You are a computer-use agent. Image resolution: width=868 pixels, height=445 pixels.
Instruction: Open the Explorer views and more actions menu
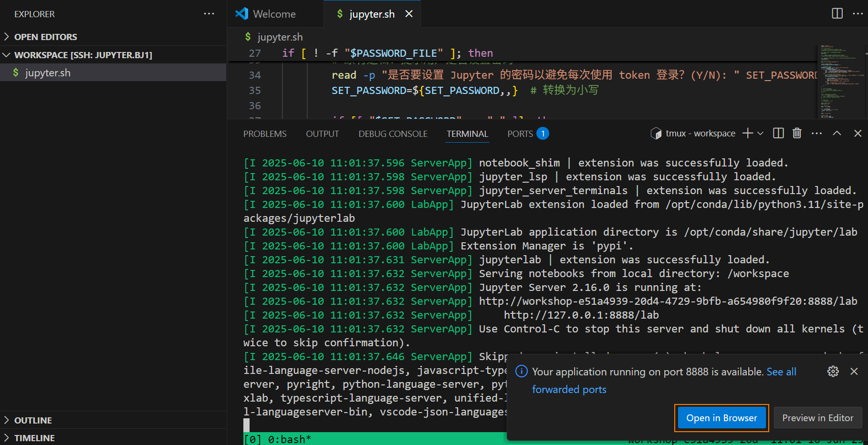coord(209,14)
